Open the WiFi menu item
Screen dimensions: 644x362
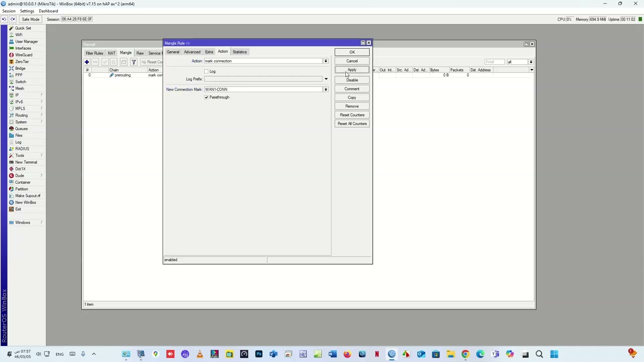pyautogui.click(x=19, y=35)
